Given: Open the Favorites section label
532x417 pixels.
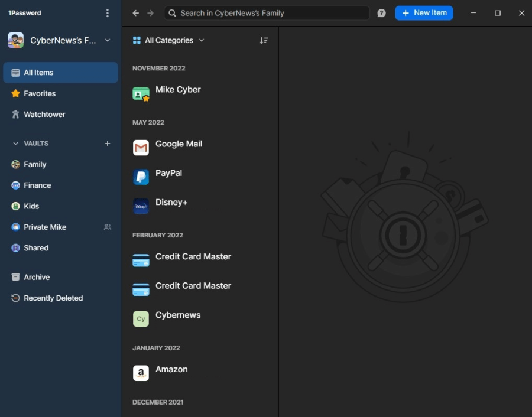Looking at the screenshot, I should click(x=40, y=93).
